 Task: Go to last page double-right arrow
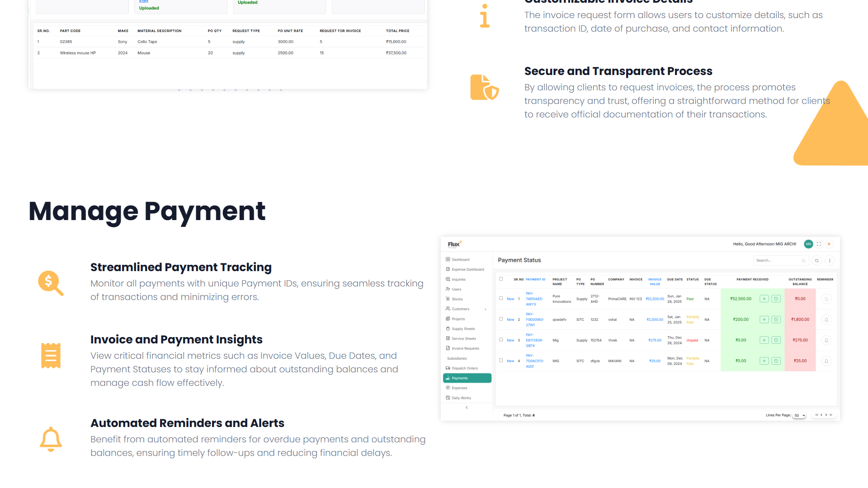(831, 415)
